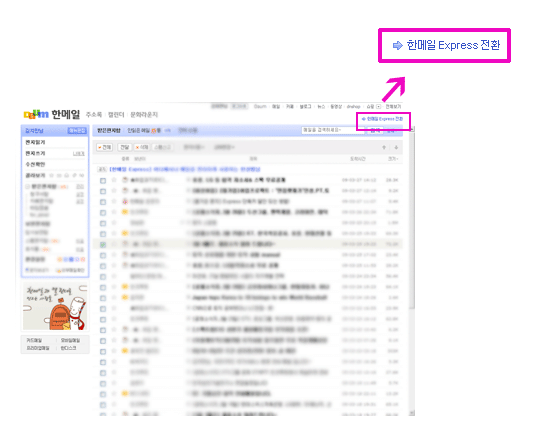Filter by attachment clip icon in 골라보기
This screenshot has width=533, height=445.
pos(74,175)
